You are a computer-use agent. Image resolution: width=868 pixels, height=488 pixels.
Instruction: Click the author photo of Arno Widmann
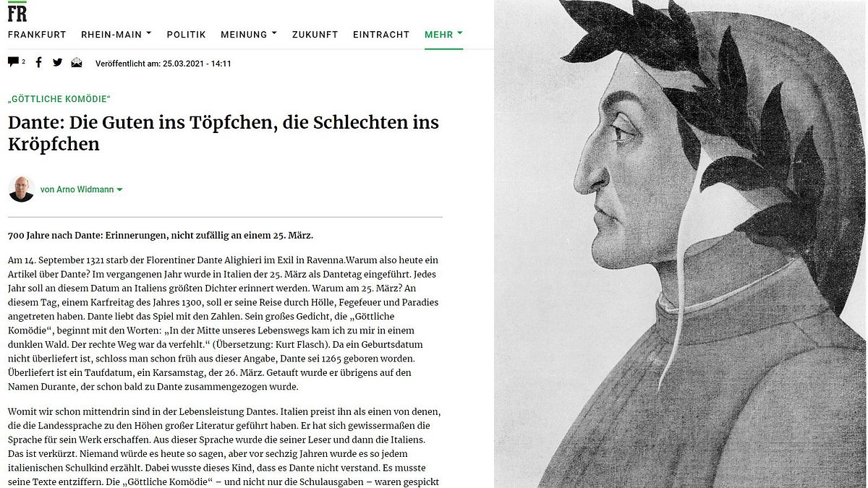(22, 189)
